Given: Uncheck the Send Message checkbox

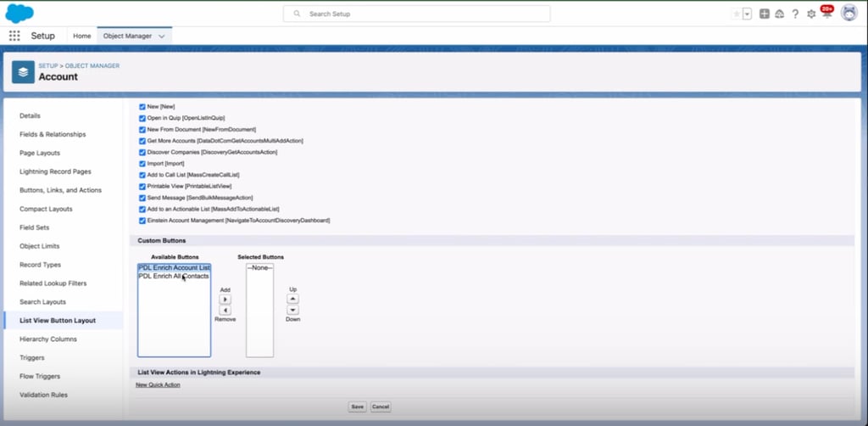Looking at the screenshot, I should click(x=142, y=197).
